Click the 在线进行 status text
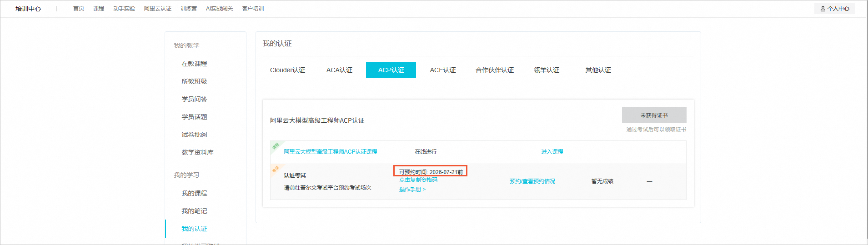This screenshot has width=868, height=245. [x=426, y=152]
